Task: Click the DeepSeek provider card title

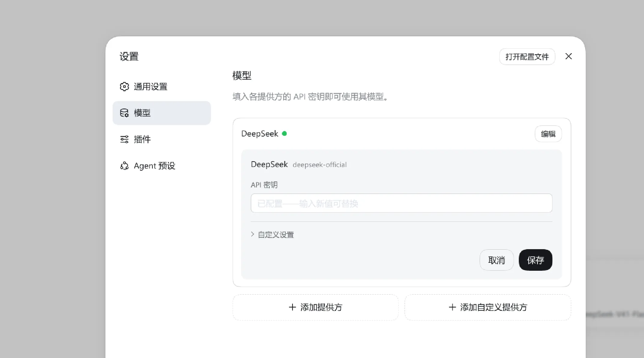Action: [x=260, y=134]
